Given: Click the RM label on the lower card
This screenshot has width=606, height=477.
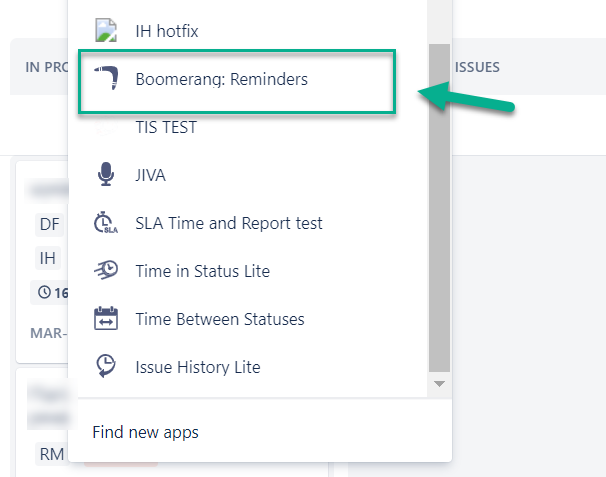Looking at the screenshot, I should click(x=52, y=455).
